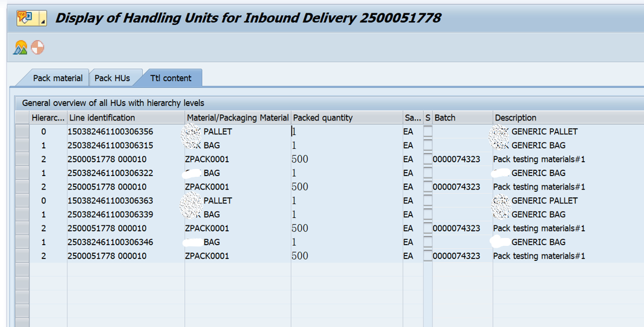Click EA unit in row 150382461100306363
Viewport: 644px width, 327px height.
pyautogui.click(x=408, y=200)
